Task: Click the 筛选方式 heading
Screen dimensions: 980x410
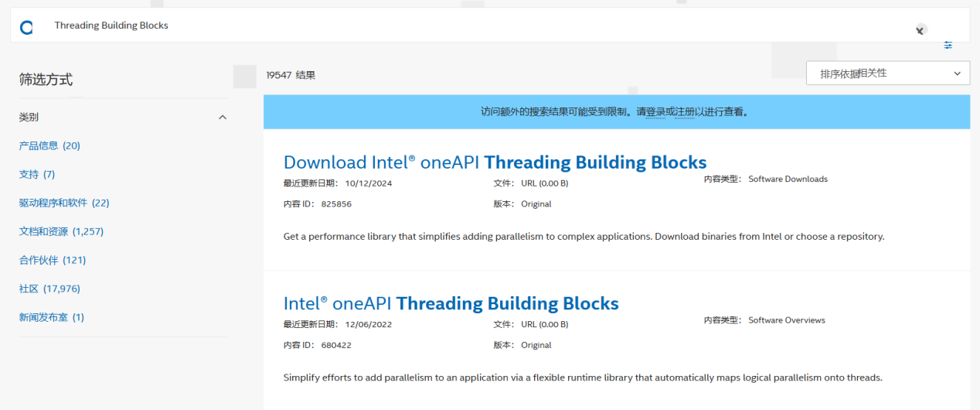Action: pyautogui.click(x=46, y=79)
